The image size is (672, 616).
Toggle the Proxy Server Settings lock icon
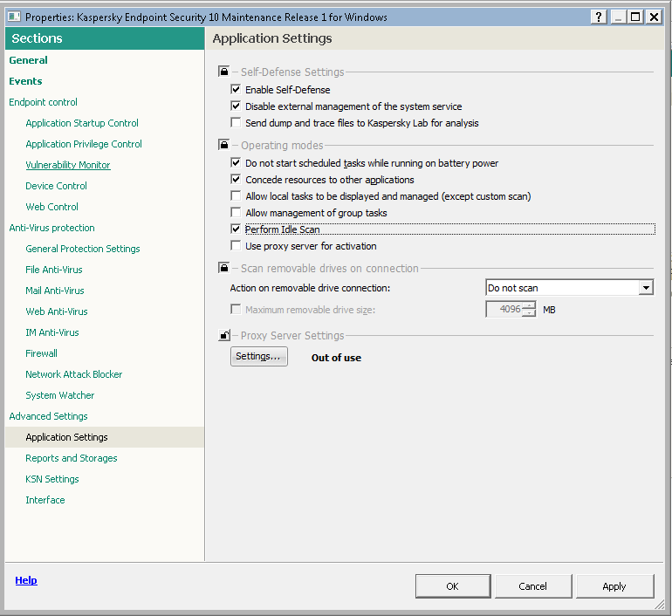coord(223,335)
